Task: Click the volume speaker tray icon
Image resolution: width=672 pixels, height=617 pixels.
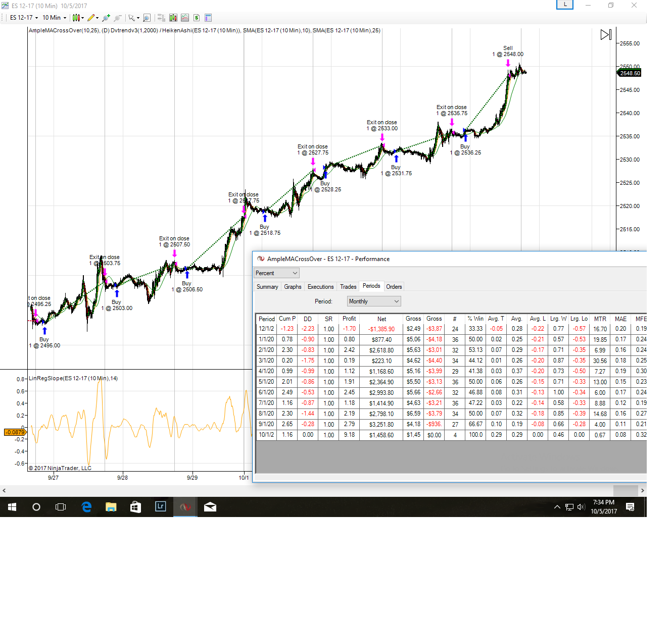Action: point(581,507)
